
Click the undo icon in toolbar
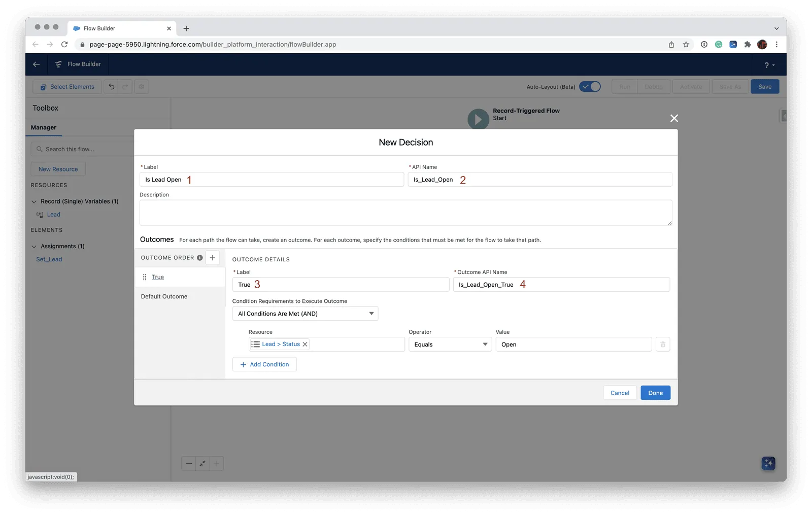coord(111,87)
